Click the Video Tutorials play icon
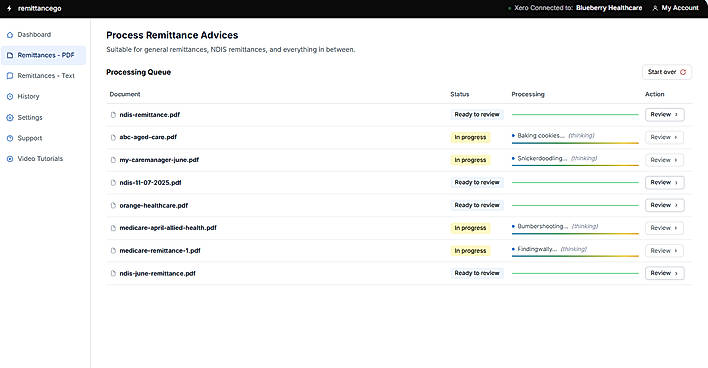This screenshot has width=708, height=368. (10, 159)
